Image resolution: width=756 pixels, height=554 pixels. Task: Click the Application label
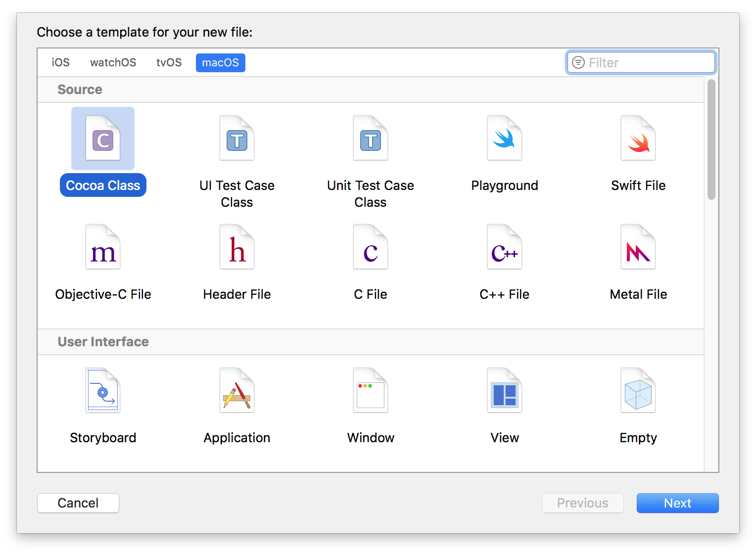237,438
